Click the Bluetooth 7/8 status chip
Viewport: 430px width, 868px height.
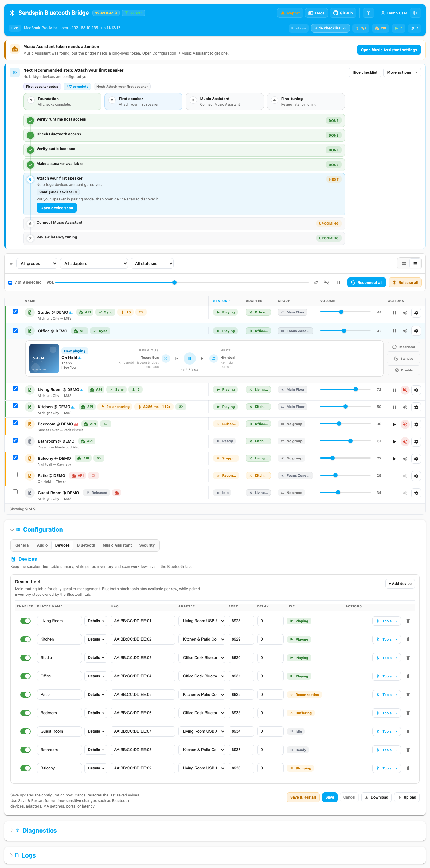(x=361, y=28)
